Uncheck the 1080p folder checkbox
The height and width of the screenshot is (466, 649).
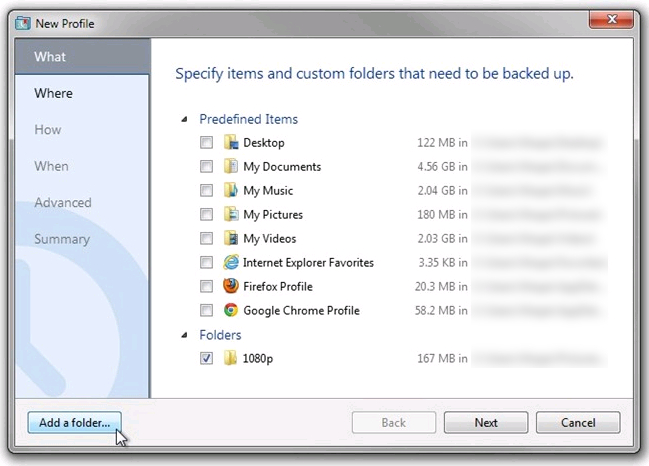pyautogui.click(x=206, y=359)
